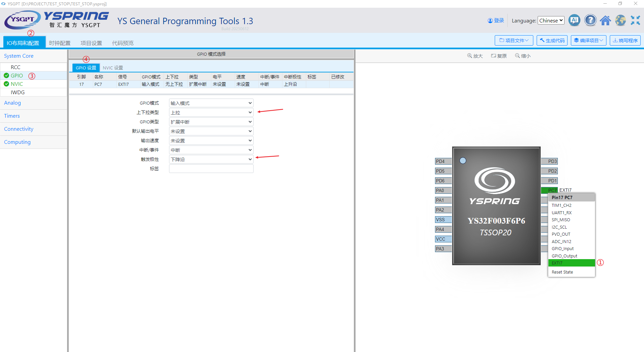Collapse the System Core category

coord(34,56)
